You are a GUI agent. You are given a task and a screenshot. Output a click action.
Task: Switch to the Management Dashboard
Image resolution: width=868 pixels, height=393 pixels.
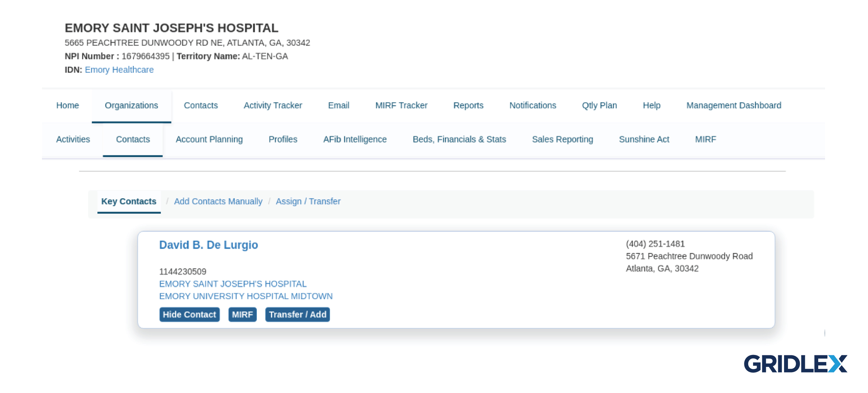(734, 105)
